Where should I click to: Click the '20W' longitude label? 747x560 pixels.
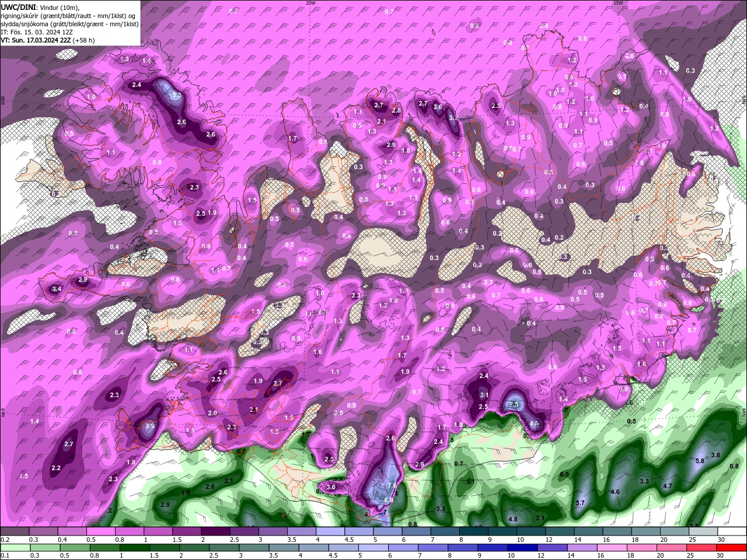point(310,3)
